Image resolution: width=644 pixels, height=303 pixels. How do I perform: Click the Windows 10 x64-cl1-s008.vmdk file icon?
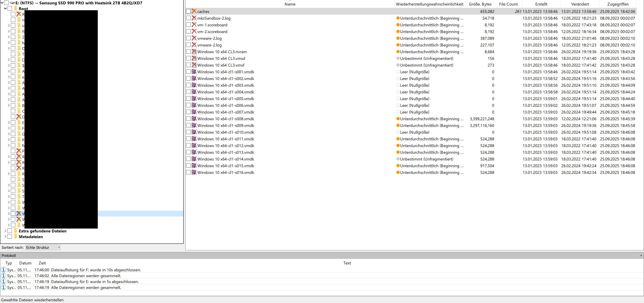(194, 119)
